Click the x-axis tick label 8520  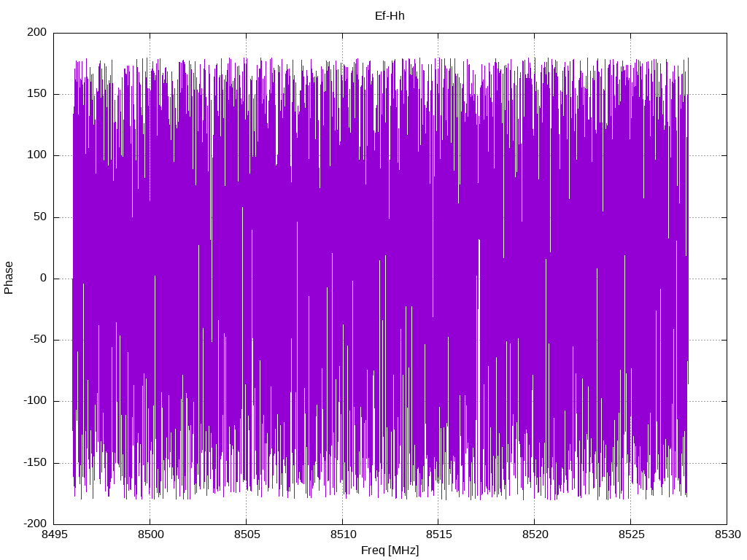pyautogui.click(x=535, y=534)
